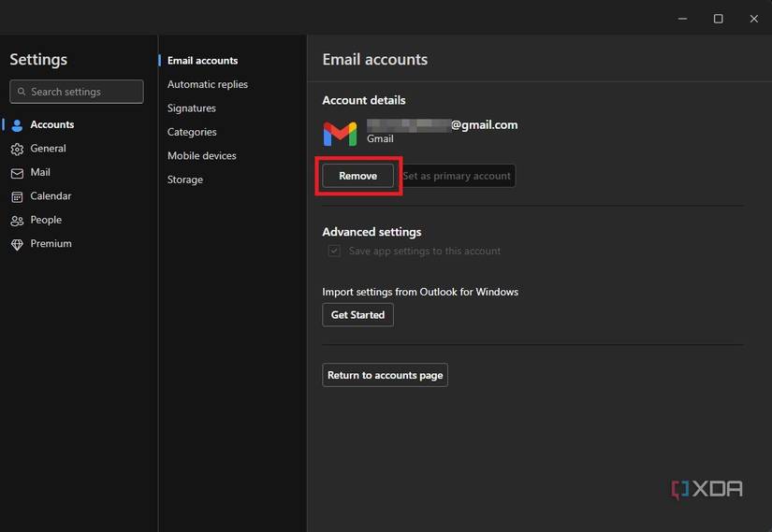
Task: Click the People icon in sidebar
Action: tap(17, 221)
